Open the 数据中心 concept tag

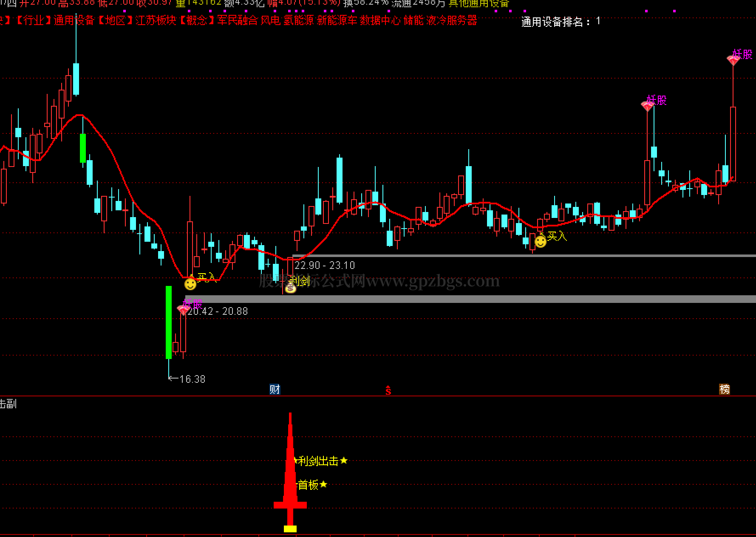click(380, 20)
